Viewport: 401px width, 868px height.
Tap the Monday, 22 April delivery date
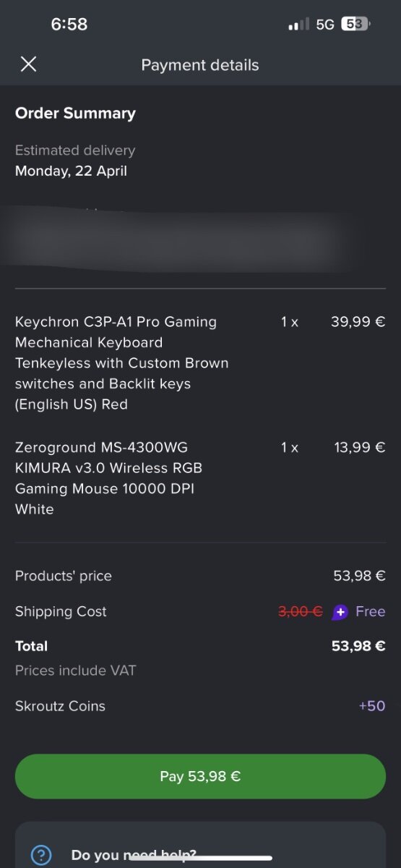(71, 171)
